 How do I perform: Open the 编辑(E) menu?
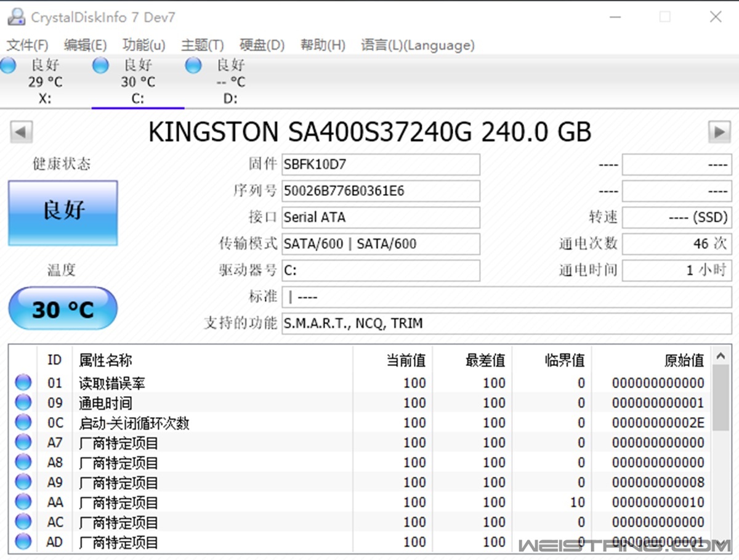86,45
